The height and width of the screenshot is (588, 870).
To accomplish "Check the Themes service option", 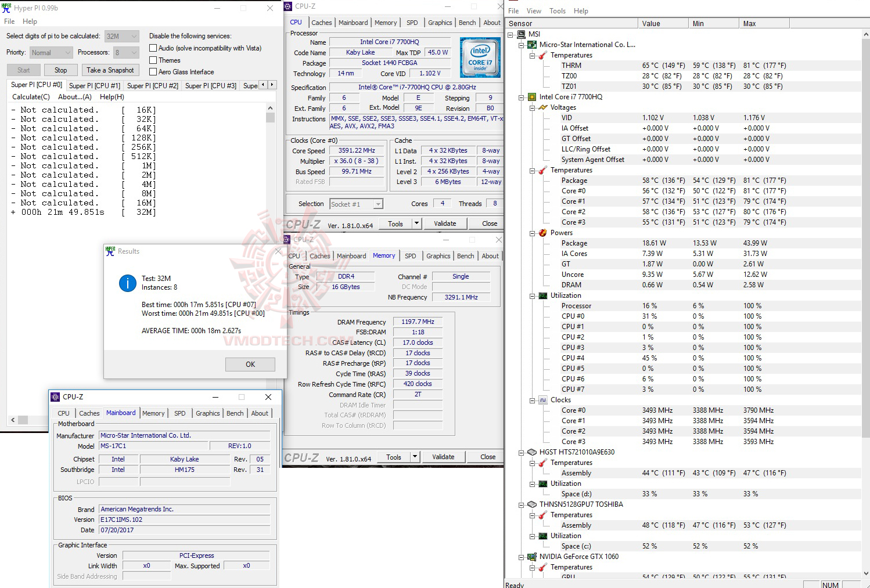I will pyautogui.click(x=153, y=60).
